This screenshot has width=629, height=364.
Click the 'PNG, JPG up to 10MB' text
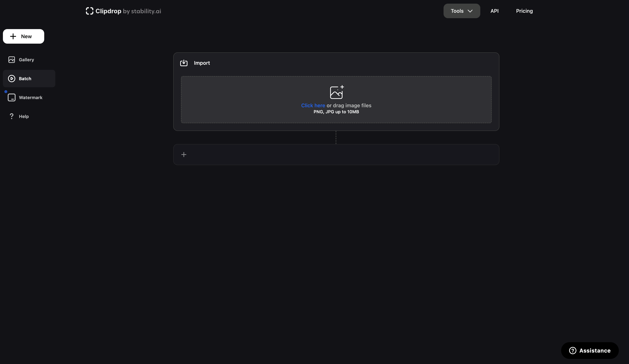tap(336, 112)
